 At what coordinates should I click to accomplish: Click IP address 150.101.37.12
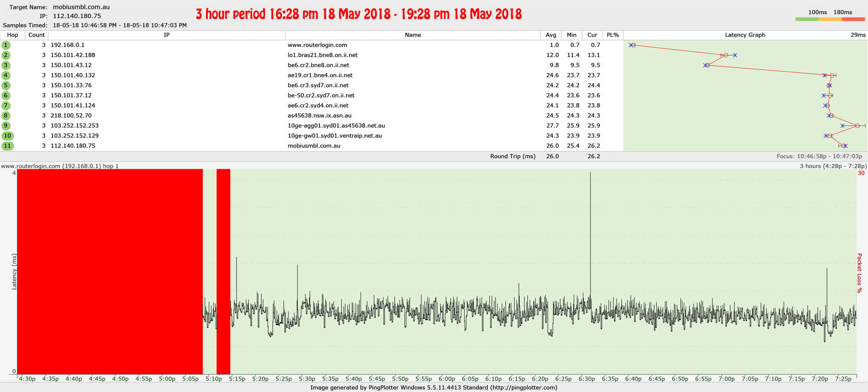click(x=71, y=95)
